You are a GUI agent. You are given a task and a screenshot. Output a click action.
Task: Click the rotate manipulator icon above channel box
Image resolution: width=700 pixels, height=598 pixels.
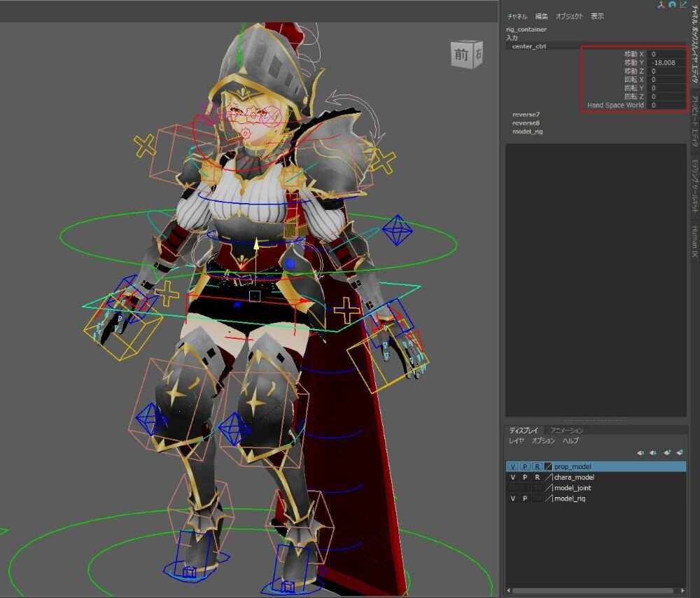tap(672, 4)
